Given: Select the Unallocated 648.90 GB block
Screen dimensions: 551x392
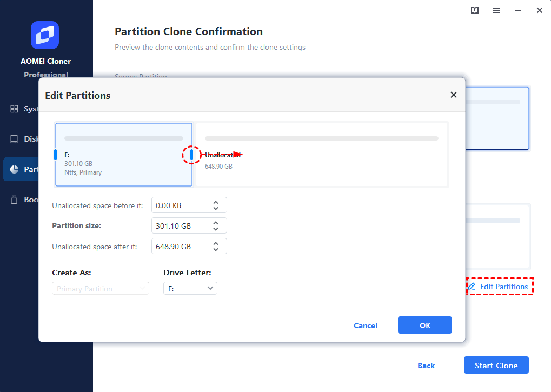Looking at the screenshot, I should pos(322,155).
